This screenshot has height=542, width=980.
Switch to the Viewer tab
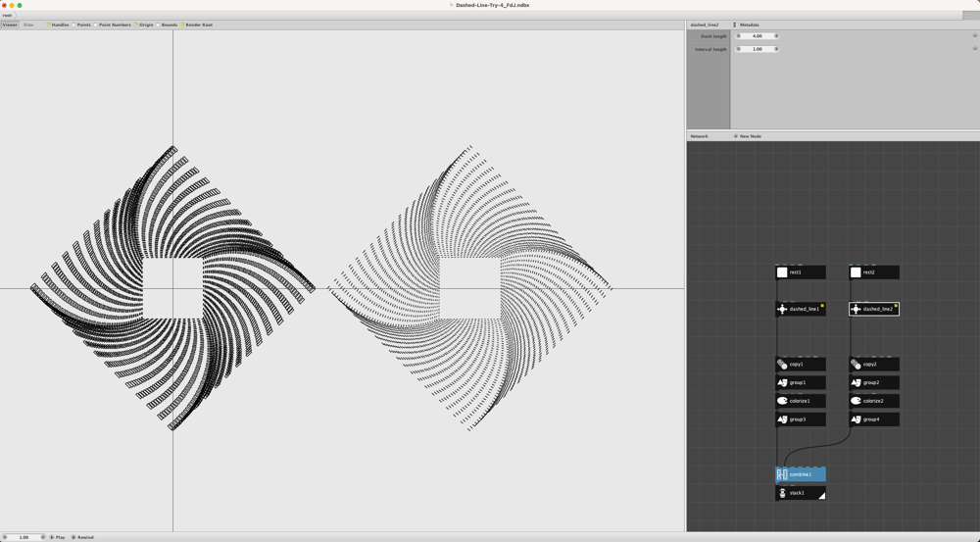pyautogui.click(x=10, y=25)
